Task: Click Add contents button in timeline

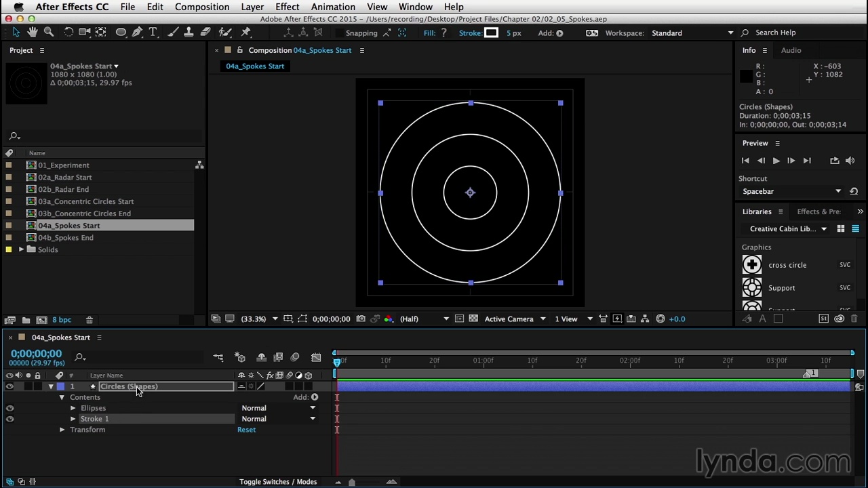Action: (x=315, y=397)
